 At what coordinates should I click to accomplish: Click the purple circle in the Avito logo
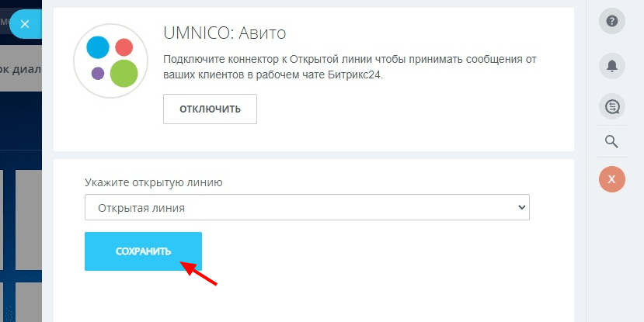98,74
